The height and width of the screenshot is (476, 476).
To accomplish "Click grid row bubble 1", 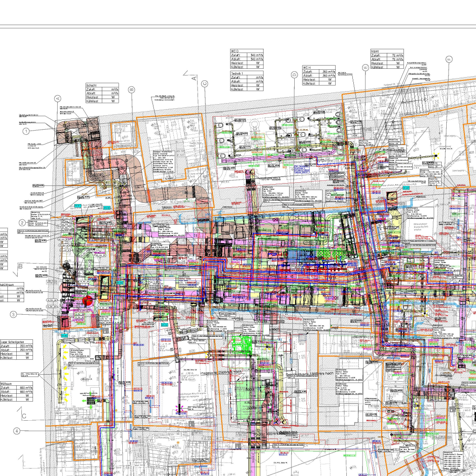I will (26, 132).
